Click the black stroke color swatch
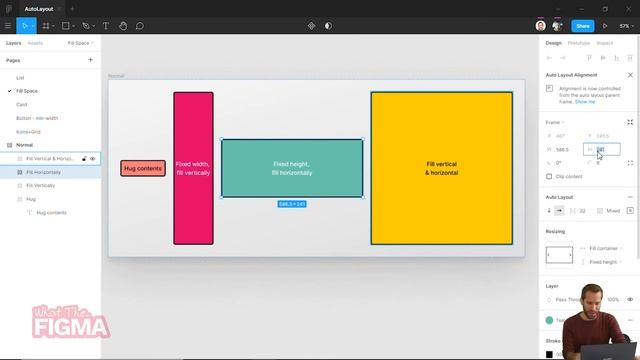This screenshot has height=360, width=640. coord(549,354)
